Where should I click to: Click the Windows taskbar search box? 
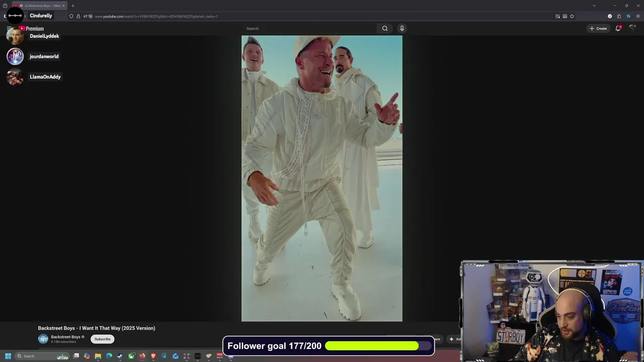[x=42, y=356]
